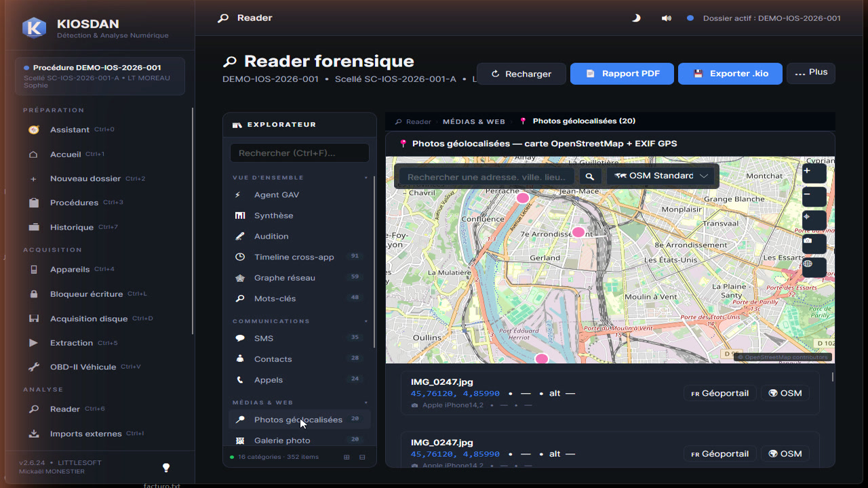Open Graphe réseau
This screenshot has height=488, width=868.
(298, 278)
